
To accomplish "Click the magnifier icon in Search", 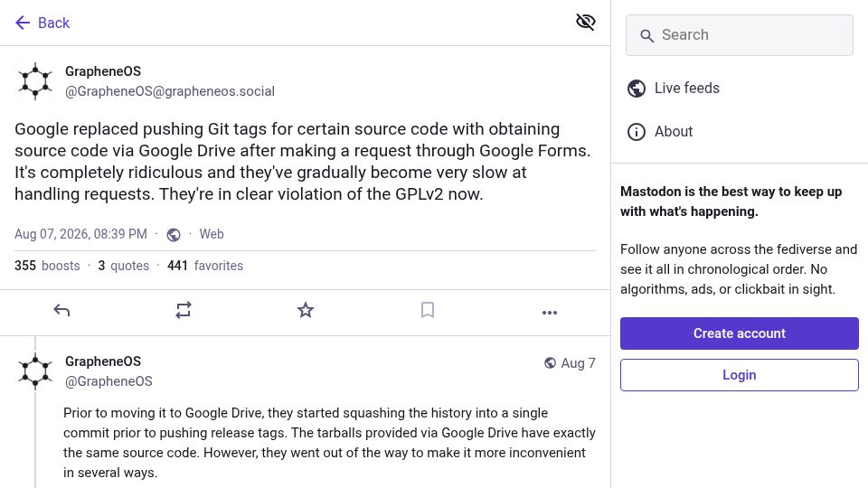I will coord(646,36).
